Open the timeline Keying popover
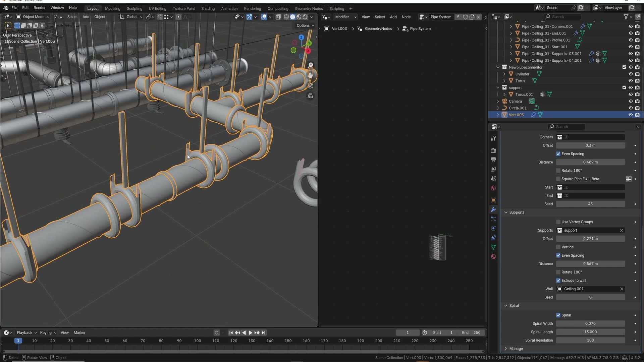Screen dimensions: 644x362 pos(48,333)
